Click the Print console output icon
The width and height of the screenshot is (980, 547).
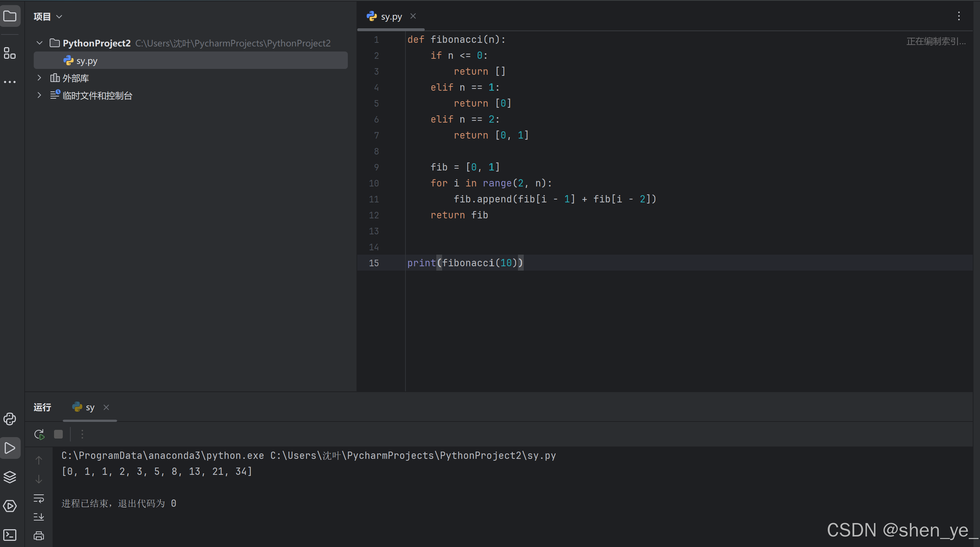point(39,536)
